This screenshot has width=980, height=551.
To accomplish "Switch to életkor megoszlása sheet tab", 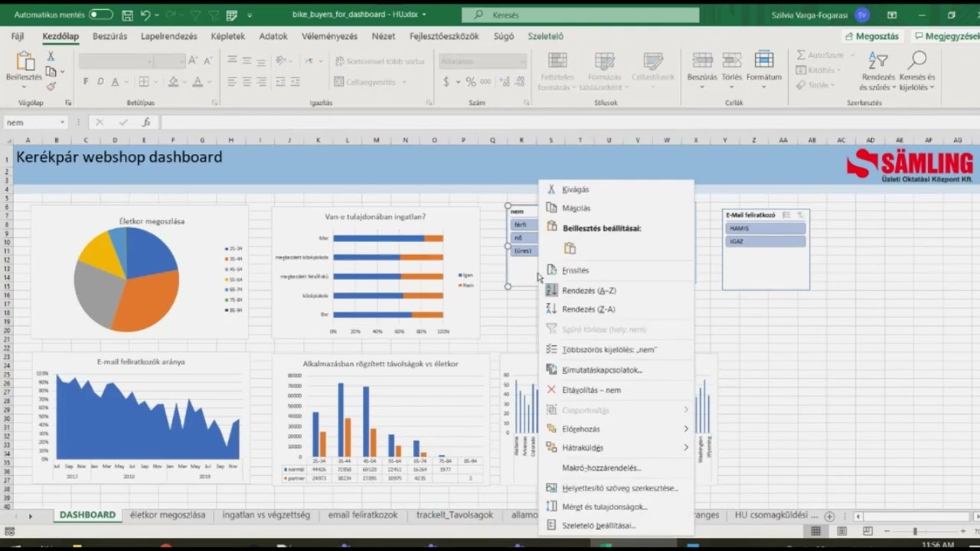I will tap(168, 515).
